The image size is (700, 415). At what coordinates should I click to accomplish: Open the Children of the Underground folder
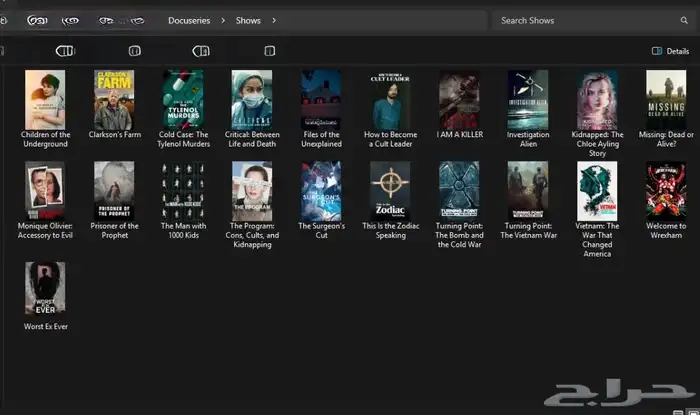(x=45, y=108)
